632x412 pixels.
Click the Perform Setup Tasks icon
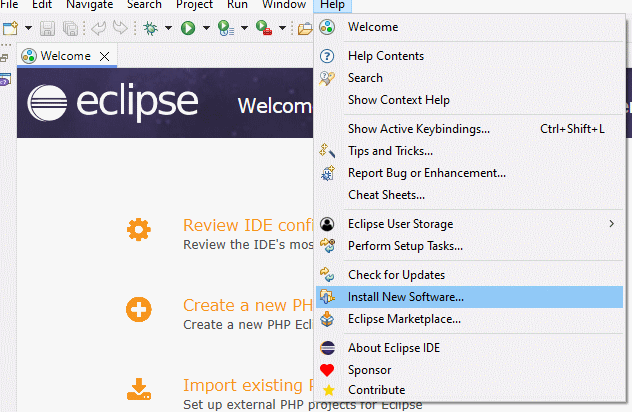(327, 246)
